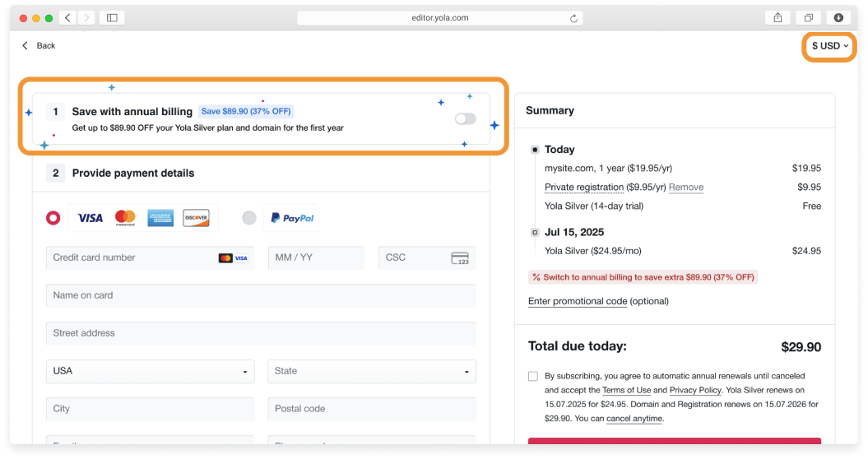Enable the annual billing toggle
Image resolution: width=868 pixels, height=459 pixels.
465,119
